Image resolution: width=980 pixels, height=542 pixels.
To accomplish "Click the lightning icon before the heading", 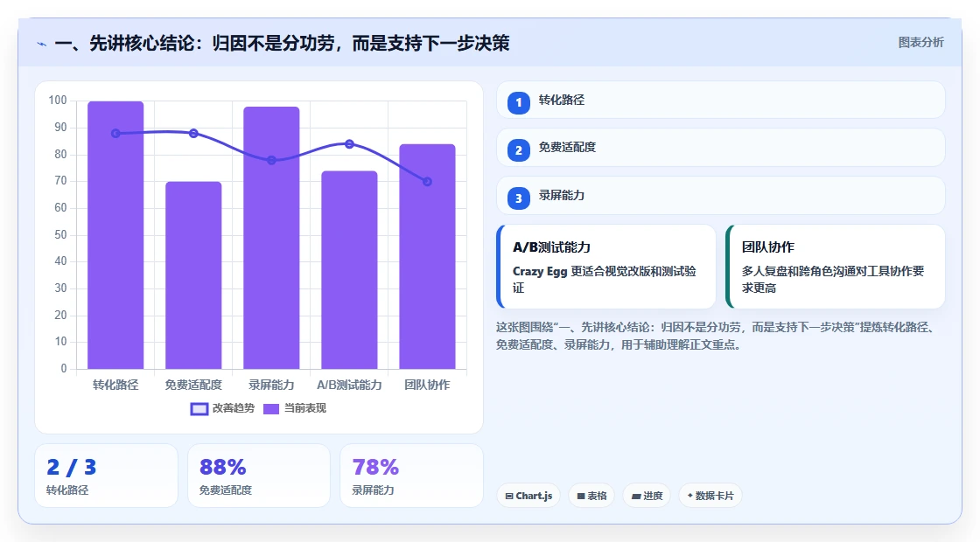I will (42, 44).
